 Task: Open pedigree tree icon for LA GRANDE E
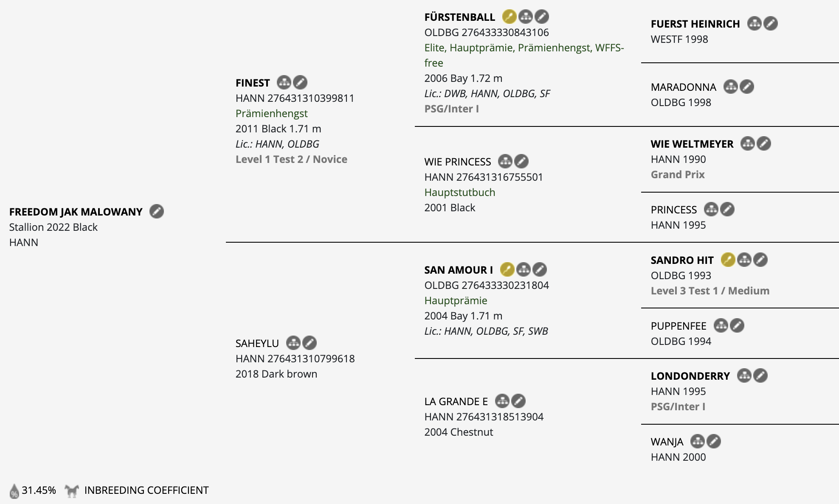click(x=502, y=401)
